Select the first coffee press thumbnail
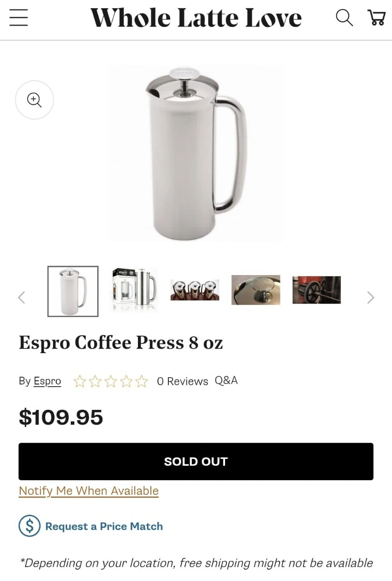This screenshot has height=581, width=392. (x=73, y=291)
